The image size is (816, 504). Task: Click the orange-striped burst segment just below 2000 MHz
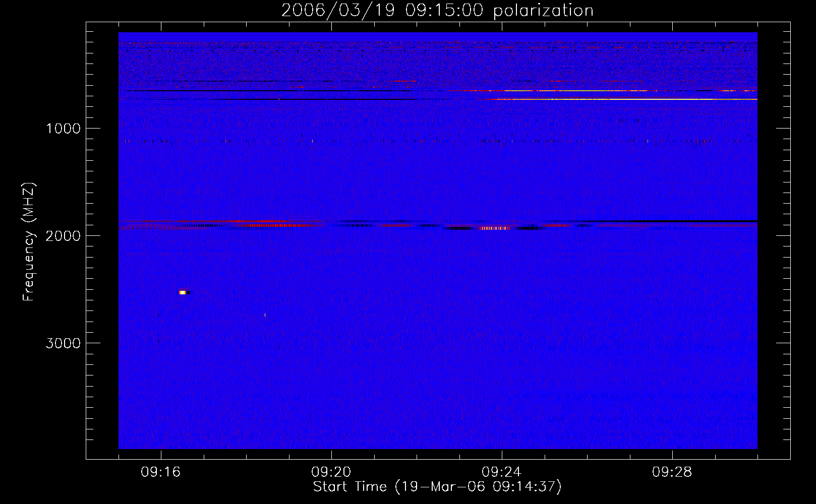tap(494, 228)
